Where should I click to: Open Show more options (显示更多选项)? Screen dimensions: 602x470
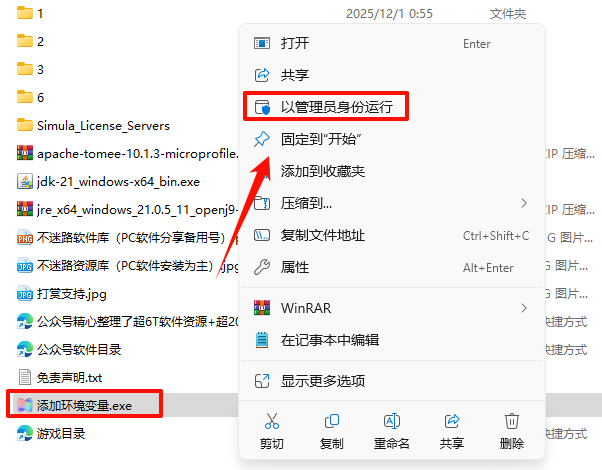392,381
